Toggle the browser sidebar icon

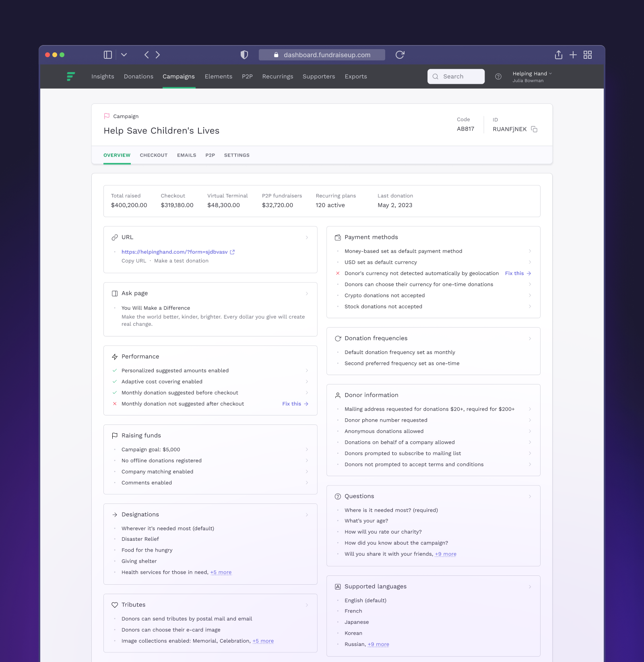point(108,55)
